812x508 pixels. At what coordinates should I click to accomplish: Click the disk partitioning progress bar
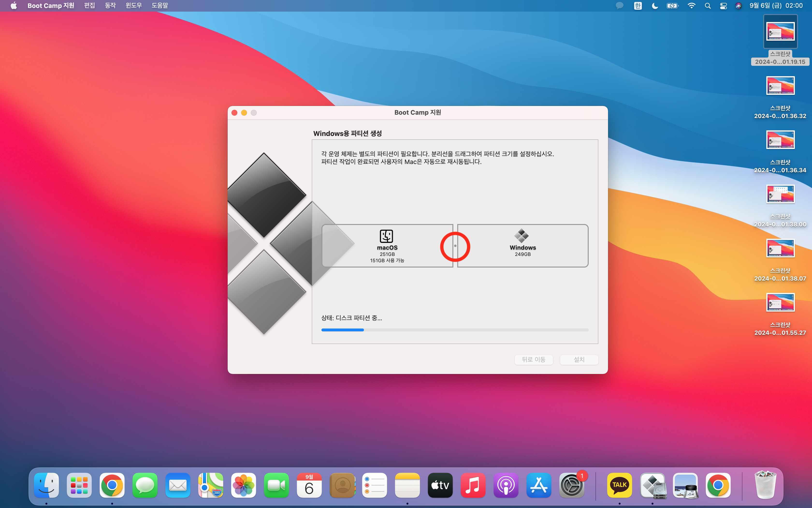pyautogui.click(x=455, y=330)
